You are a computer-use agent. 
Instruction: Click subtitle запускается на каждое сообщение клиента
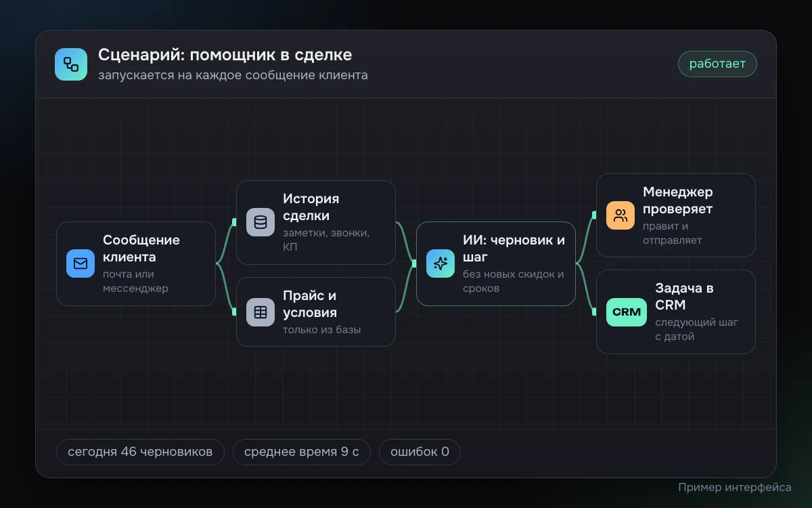coord(233,75)
